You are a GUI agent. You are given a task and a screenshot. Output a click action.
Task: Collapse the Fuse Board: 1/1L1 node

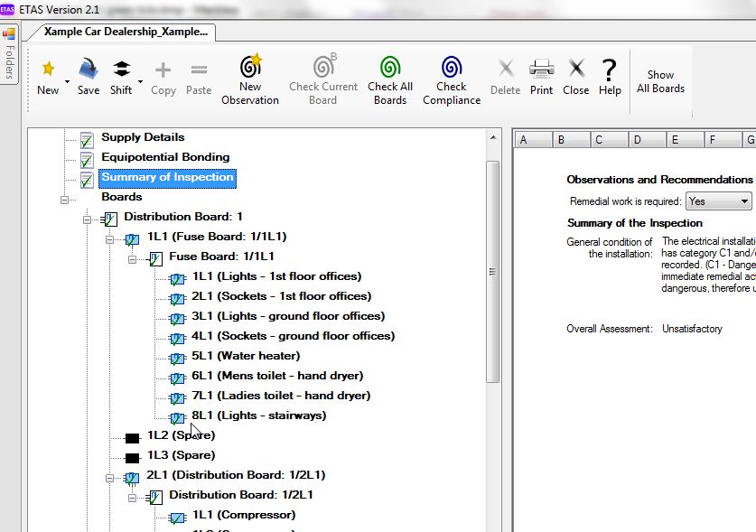pos(132,259)
